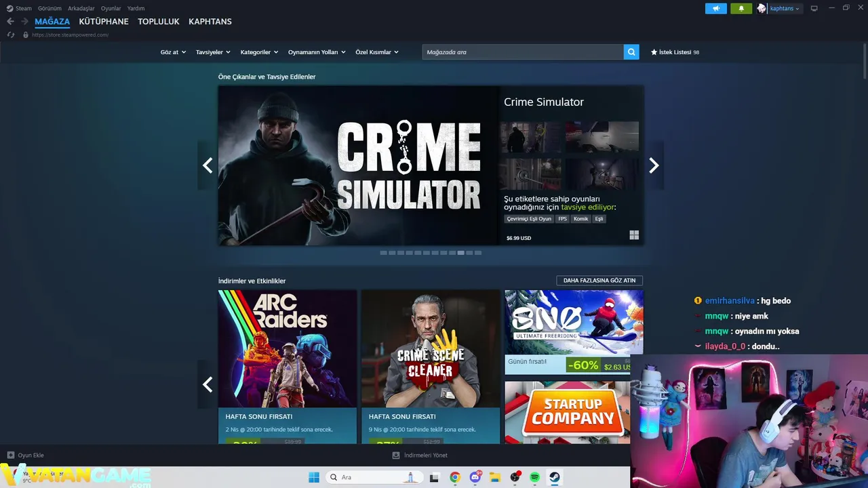Select the FPS tag
Image resolution: width=868 pixels, height=488 pixels.
pos(563,219)
